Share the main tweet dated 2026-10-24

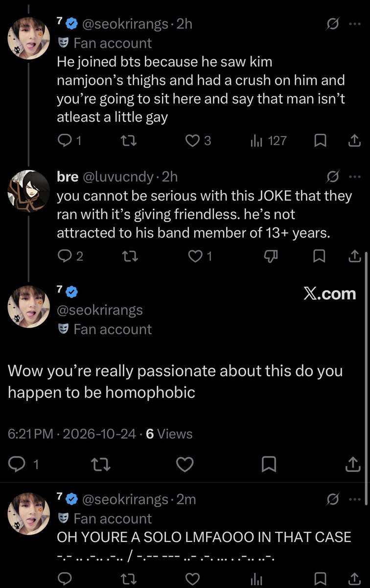pyautogui.click(x=353, y=464)
